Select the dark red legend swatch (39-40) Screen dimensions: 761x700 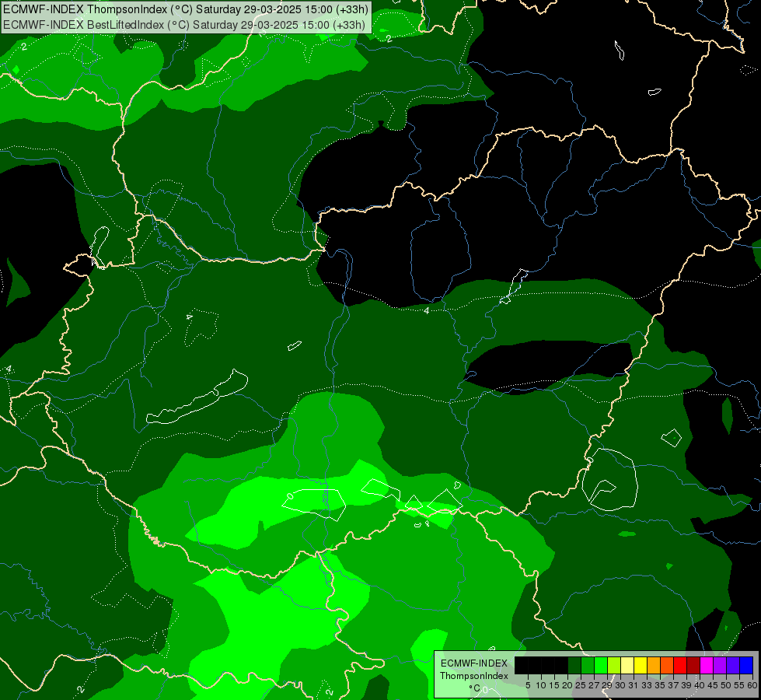pos(693,665)
